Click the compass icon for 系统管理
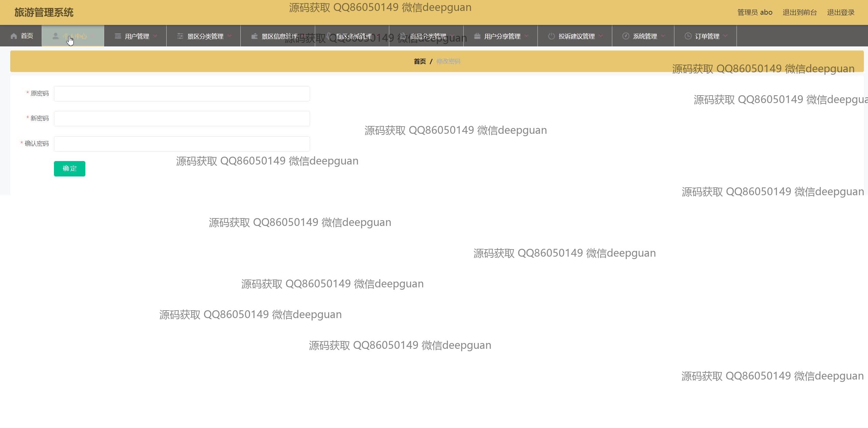 (x=626, y=36)
